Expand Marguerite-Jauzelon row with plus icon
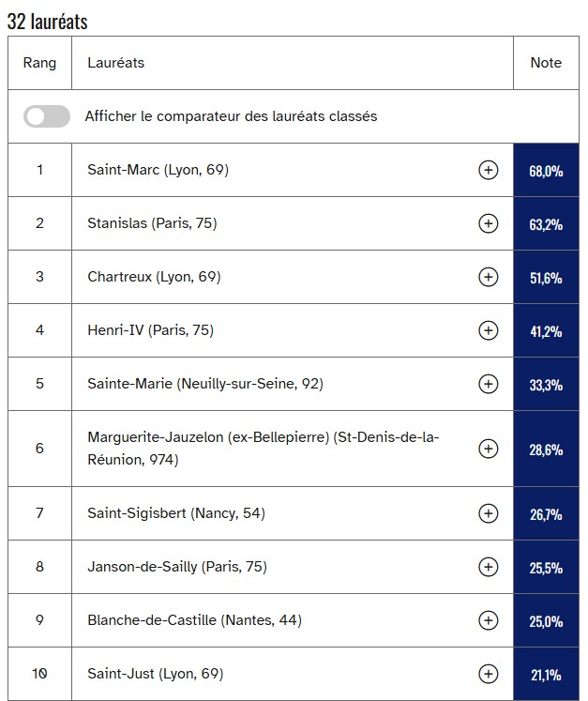Screen dimensions: 588x701 coord(489,449)
